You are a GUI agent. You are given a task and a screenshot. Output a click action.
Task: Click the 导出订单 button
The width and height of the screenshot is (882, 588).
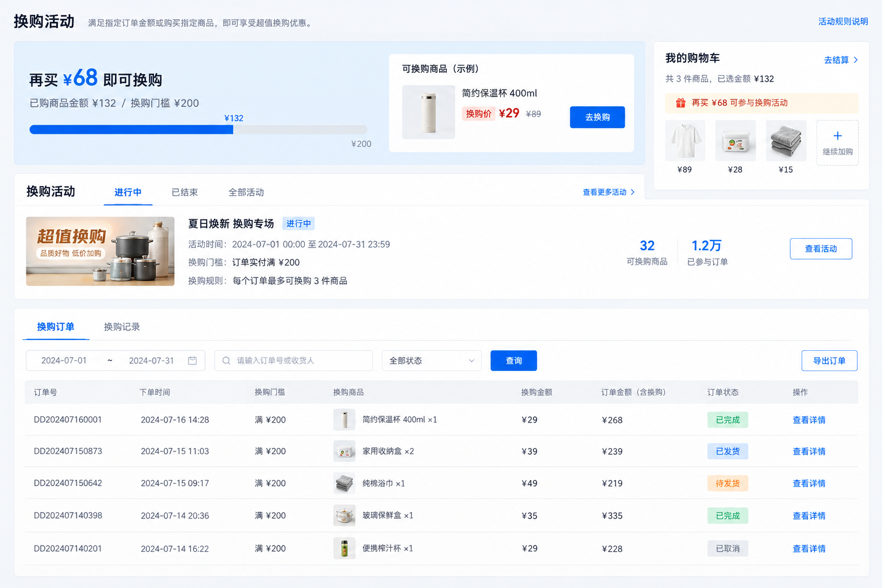(x=829, y=361)
